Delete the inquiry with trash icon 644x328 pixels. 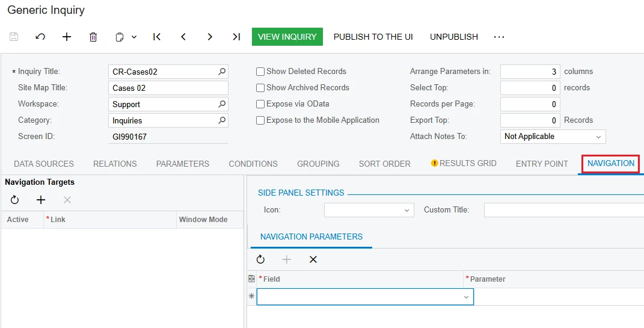(x=93, y=37)
